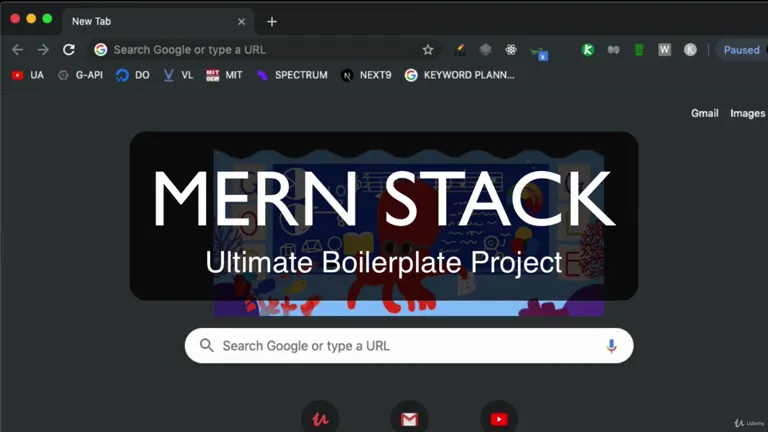Viewport: 768px width, 432px height.
Task: Minimize the window with the yellow button
Action: pos(31,19)
